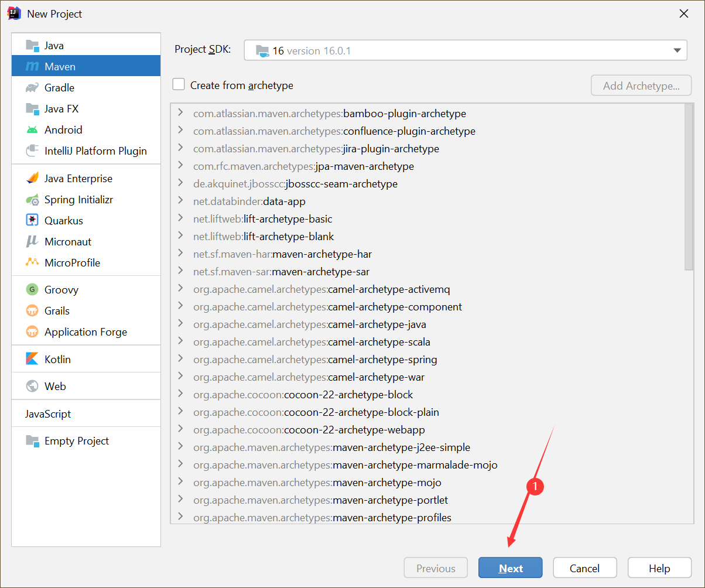Select Gradle project type
Image resolution: width=705 pixels, height=588 pixels.
86,88
